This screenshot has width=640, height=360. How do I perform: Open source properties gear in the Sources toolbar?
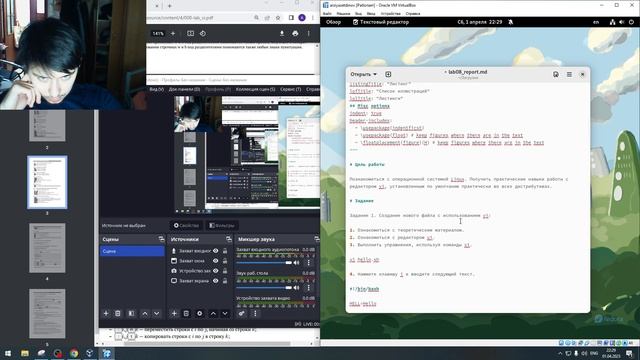click(200, 313)
